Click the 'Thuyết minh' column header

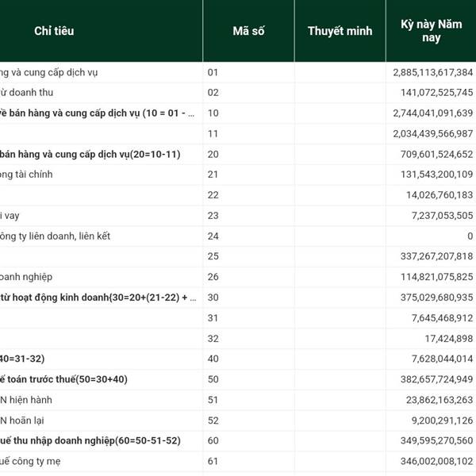[x=340, y=31]
